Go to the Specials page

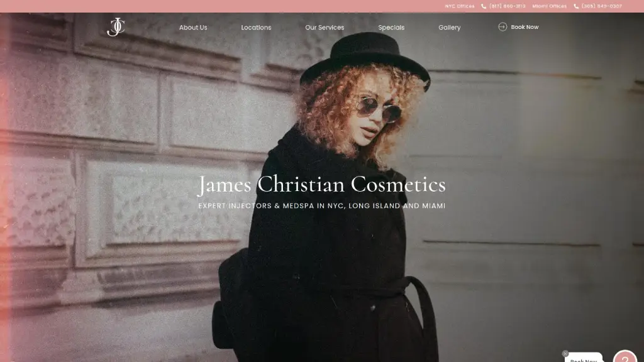click(x=391, y=28)
